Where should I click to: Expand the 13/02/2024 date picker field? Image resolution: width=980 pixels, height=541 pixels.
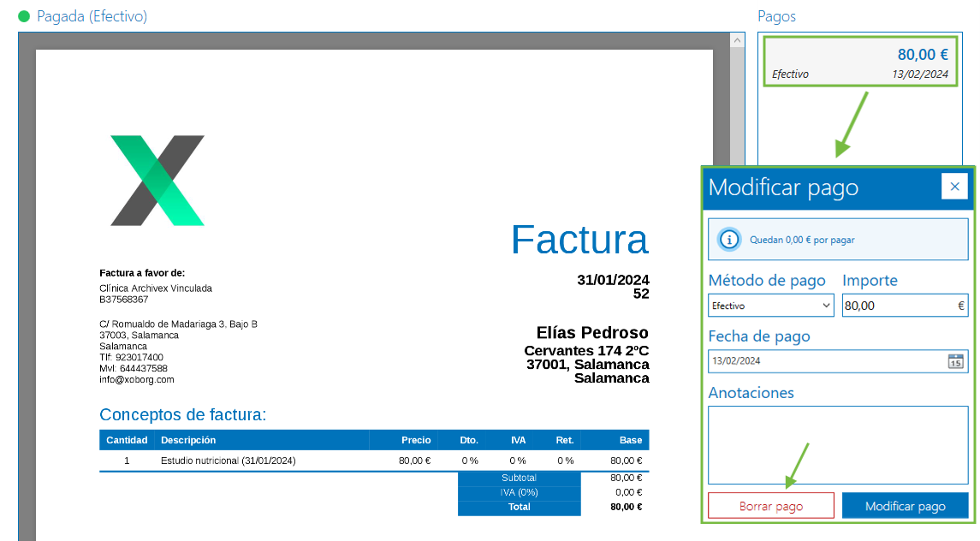point(837,360)
